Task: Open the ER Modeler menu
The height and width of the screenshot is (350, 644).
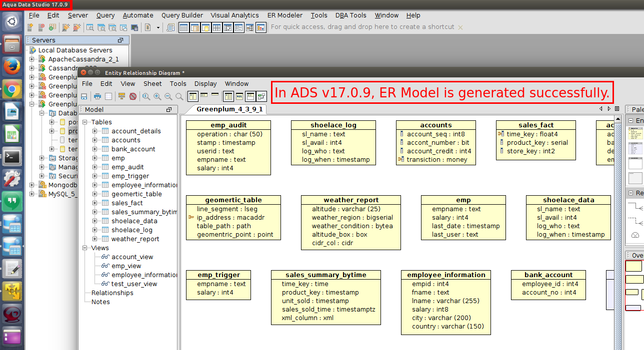Action: click(x=284, y=15)
